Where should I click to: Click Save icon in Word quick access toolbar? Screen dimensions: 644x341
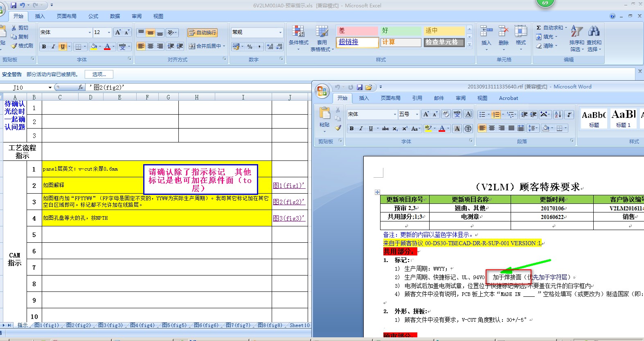360,87
